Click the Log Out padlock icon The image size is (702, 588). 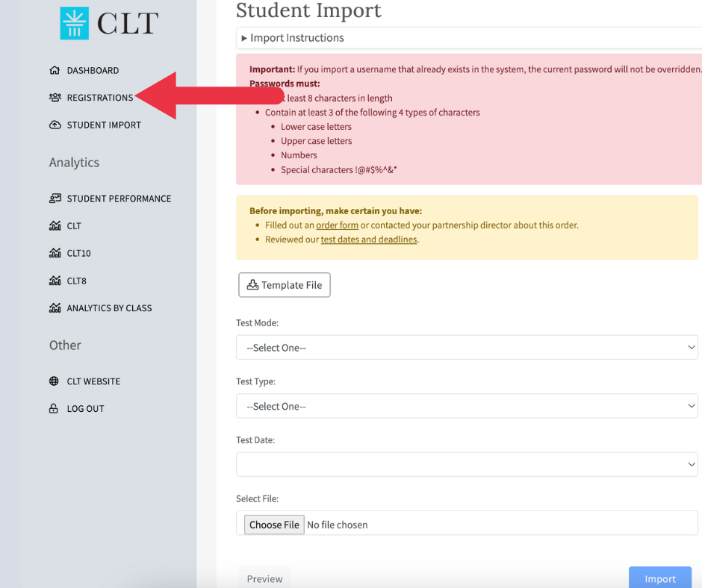point(54,409)
